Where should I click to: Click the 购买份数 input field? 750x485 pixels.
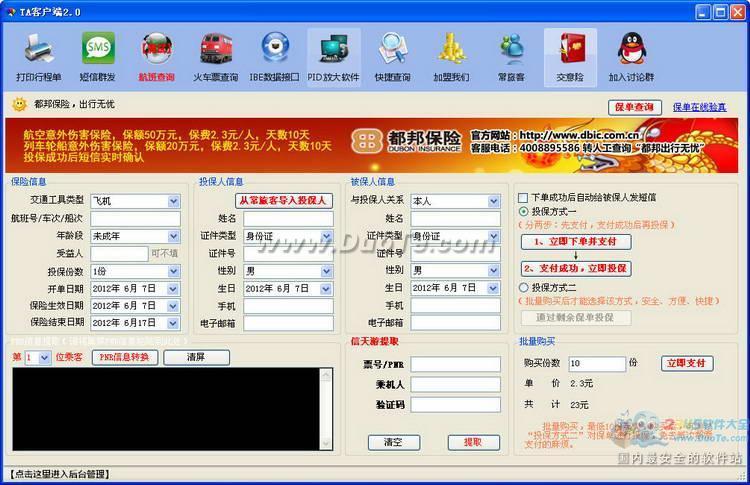pyautogui.click(x=596, y=364)
